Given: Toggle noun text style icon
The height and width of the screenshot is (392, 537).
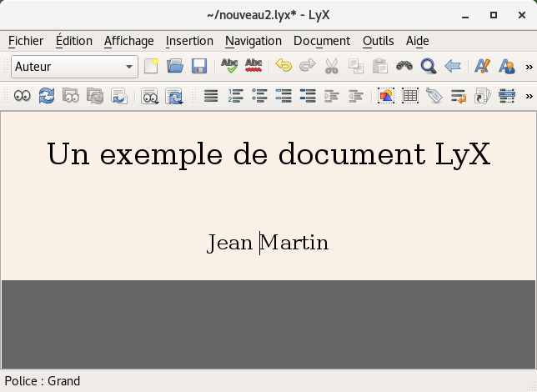Looking at the screenshot, I should pos(507,66).
